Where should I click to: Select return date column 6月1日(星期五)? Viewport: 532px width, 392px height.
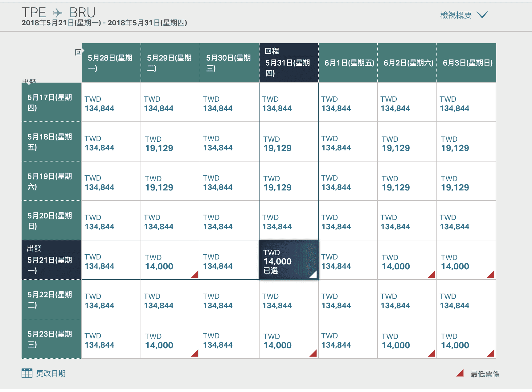348,63
